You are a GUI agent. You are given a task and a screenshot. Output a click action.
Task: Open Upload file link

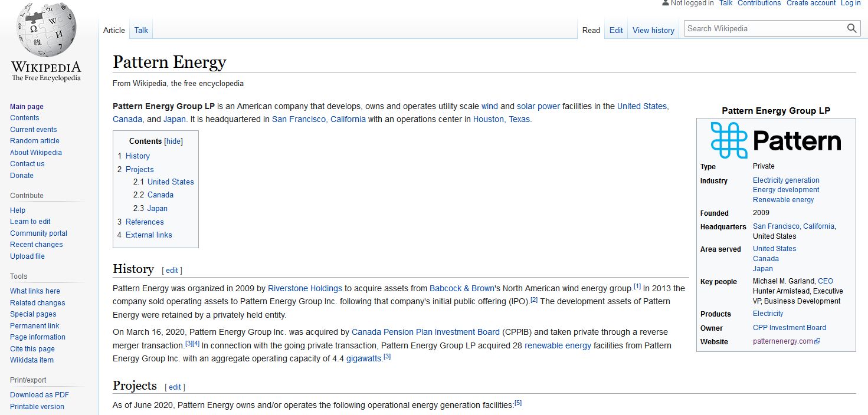pos(27,256)
